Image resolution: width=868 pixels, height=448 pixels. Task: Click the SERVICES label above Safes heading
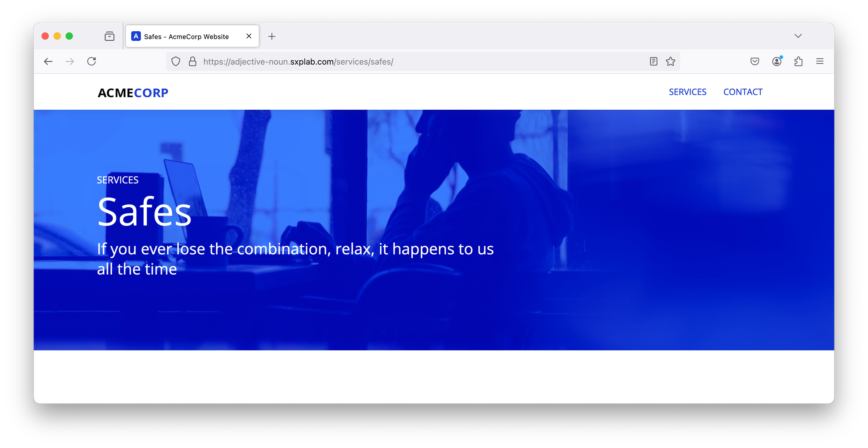point(118,180)
